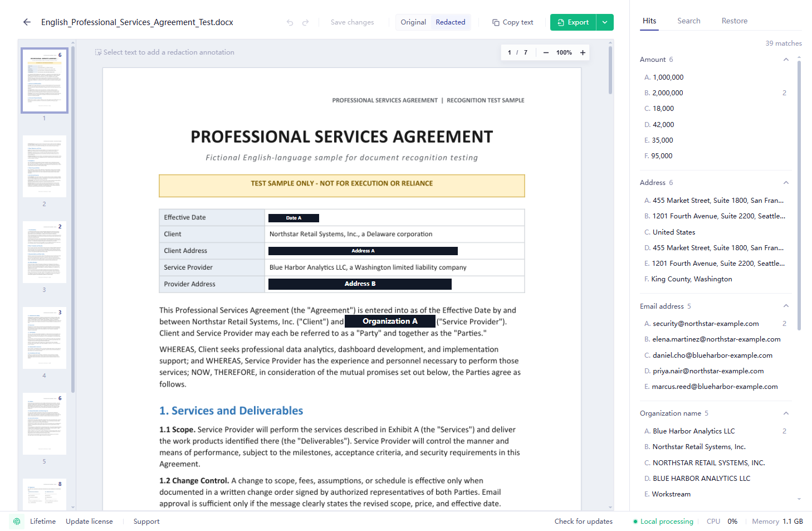This screenshot has height=531, width=812.
Task: Select security@northstar-example.com hit
Action: click(x=716, y=324)
